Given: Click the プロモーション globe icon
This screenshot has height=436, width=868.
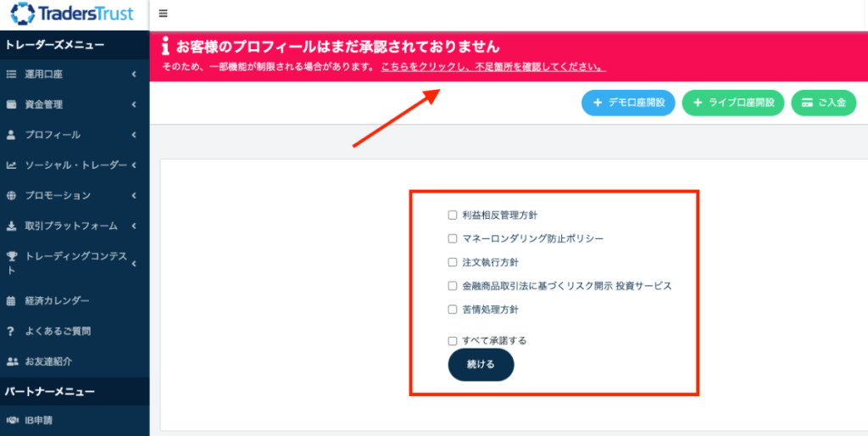Looking at the screenshot, I should pyautogui.click(x=12, y=196).
